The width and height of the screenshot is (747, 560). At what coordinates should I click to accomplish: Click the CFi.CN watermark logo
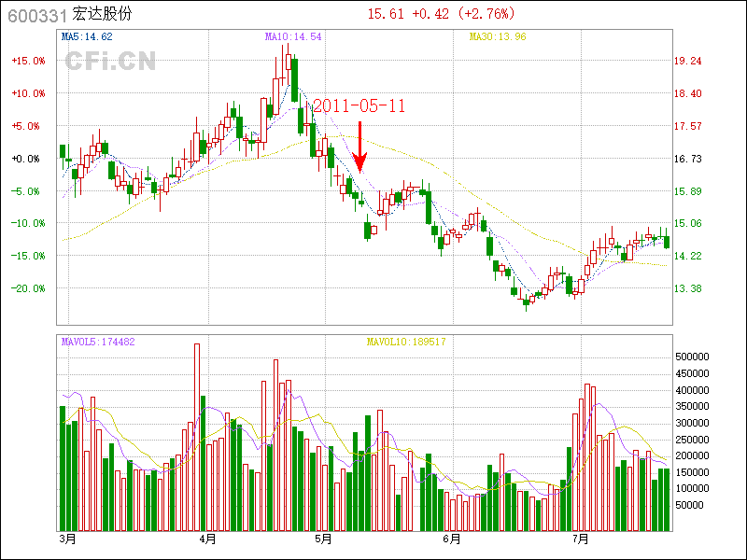click(x=110, y=62)
